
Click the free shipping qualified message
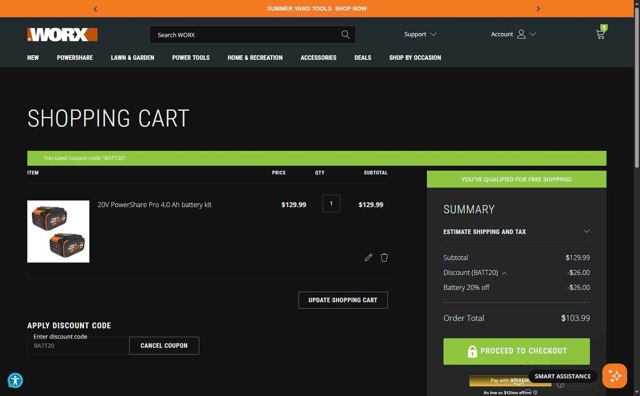[516, 179]
